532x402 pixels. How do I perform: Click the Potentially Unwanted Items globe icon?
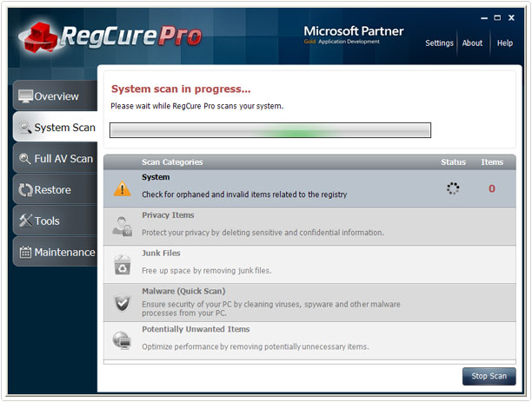tap(123, 340)
